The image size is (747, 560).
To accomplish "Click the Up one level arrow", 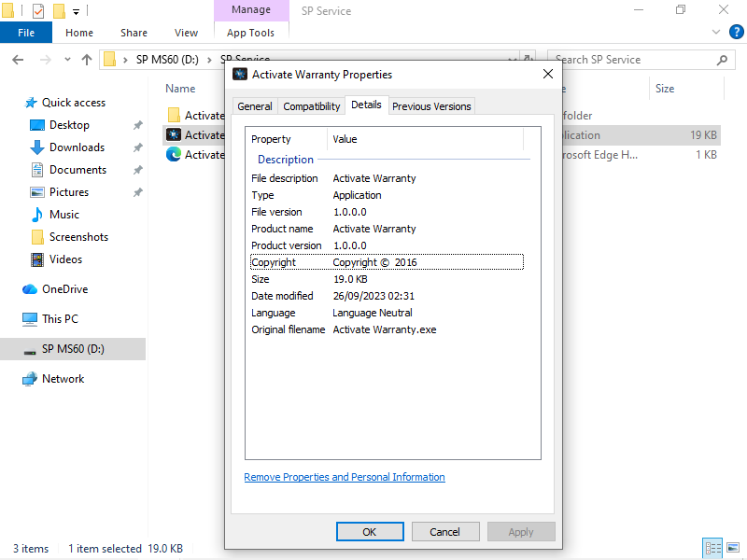I will click(x=87, y=60).
